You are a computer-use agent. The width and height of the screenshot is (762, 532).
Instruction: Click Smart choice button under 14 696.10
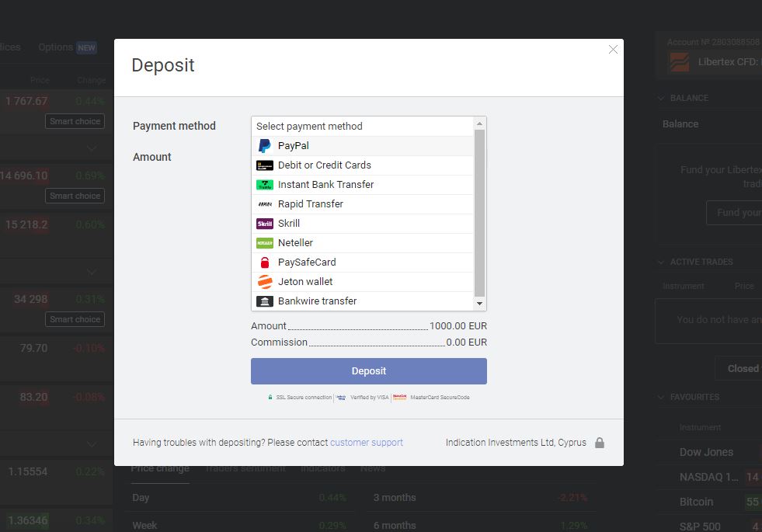pos(75,196)
